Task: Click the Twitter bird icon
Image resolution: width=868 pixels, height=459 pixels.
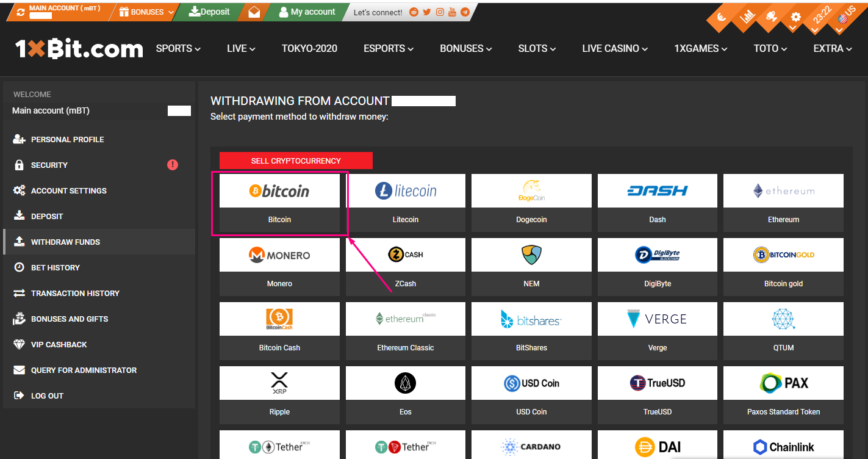Action: point(427,12)
